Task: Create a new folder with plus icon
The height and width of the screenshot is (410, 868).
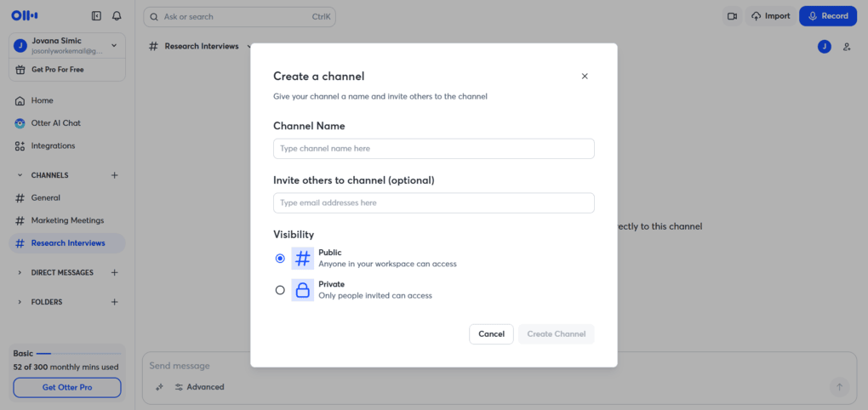Action: coord(115,302)
